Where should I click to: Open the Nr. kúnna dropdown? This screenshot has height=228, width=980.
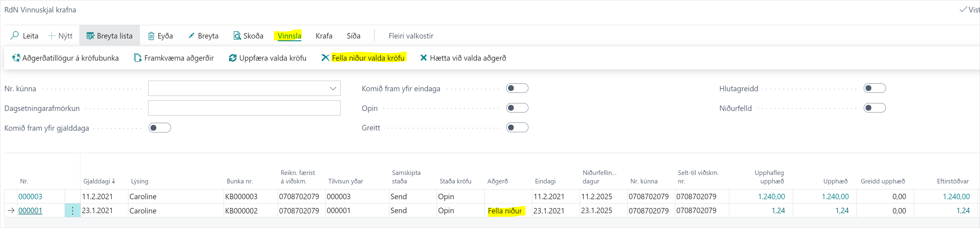click(x=333, y=88)
